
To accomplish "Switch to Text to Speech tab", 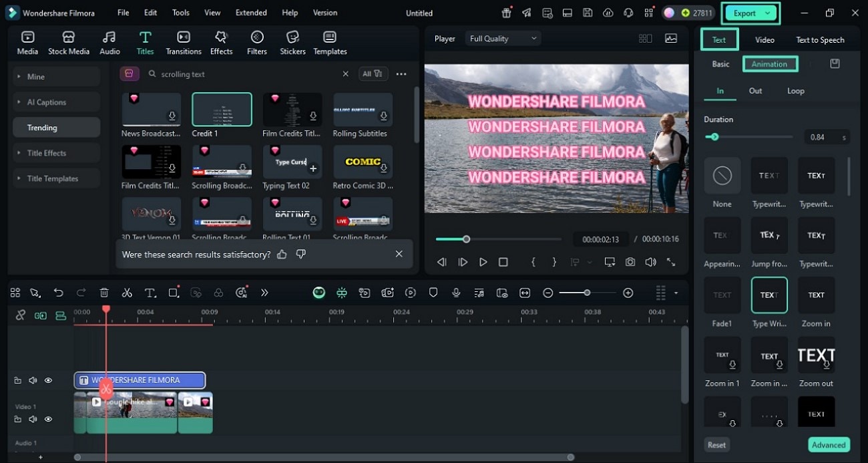I will (820, 40).
